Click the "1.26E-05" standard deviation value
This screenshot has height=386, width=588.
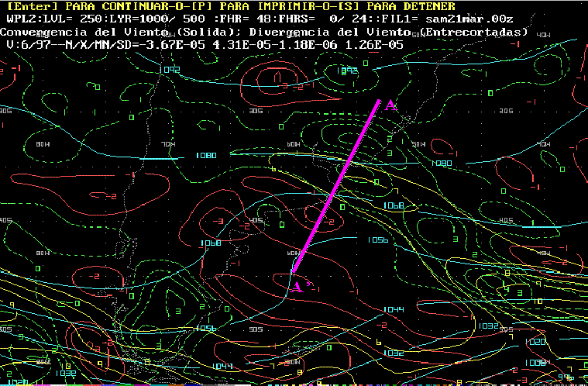pos(373,46)
